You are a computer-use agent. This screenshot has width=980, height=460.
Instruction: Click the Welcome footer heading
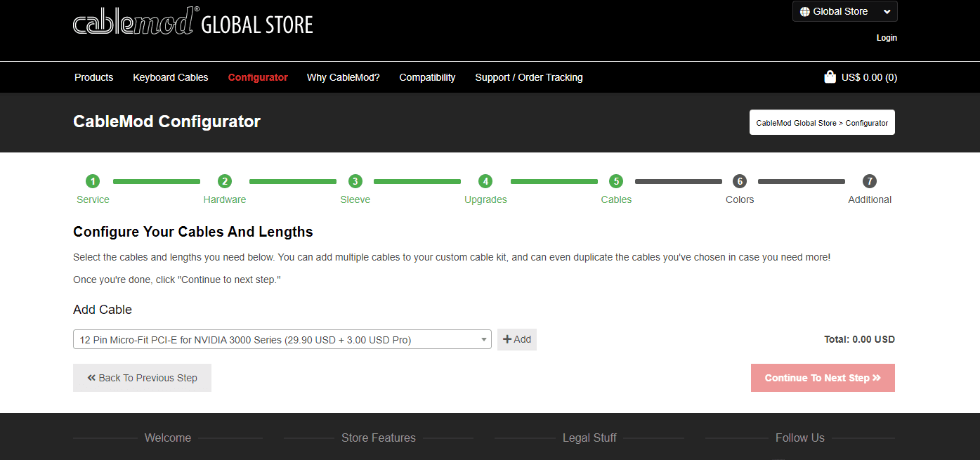(x=168, y=438)
